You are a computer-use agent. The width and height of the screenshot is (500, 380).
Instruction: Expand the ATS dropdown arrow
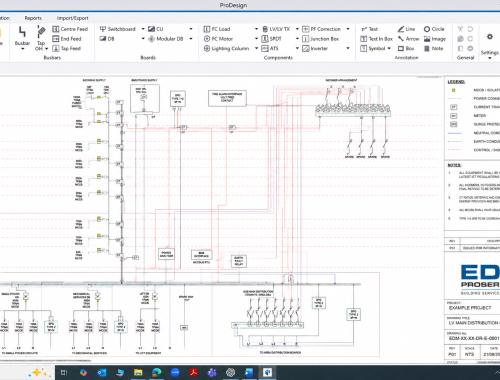tap(297, 48)
